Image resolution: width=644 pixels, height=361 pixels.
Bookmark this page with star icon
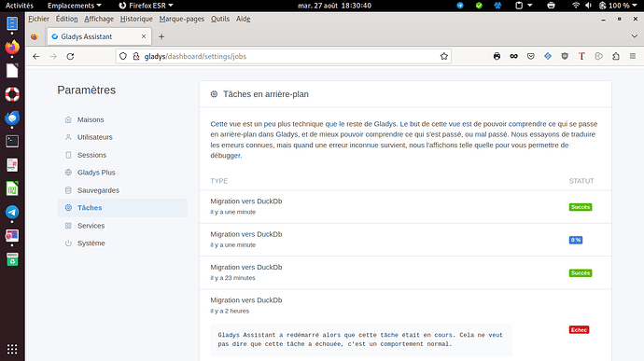(x=444, y=56)
